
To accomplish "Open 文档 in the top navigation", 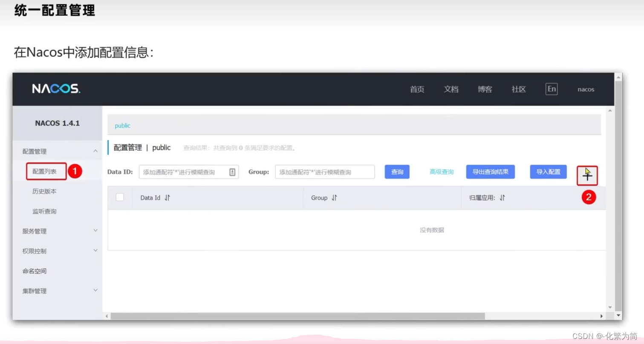I will pos(451,89).
